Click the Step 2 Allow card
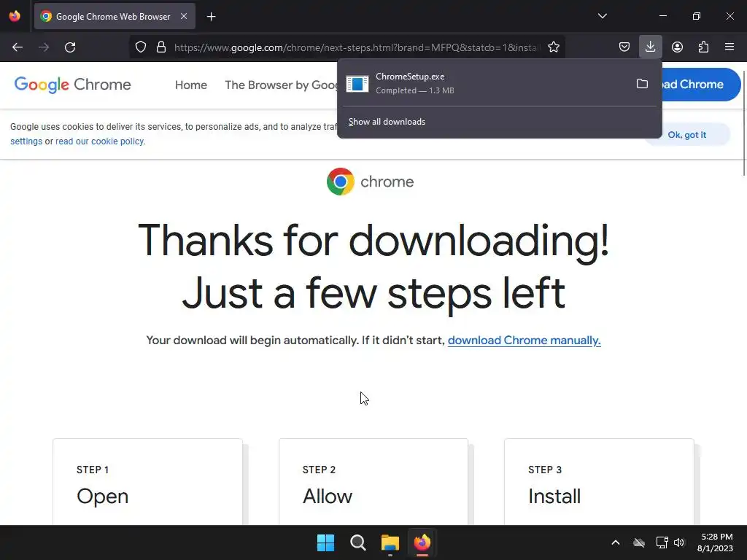This screenshot has width=747, height=560. 373,482
